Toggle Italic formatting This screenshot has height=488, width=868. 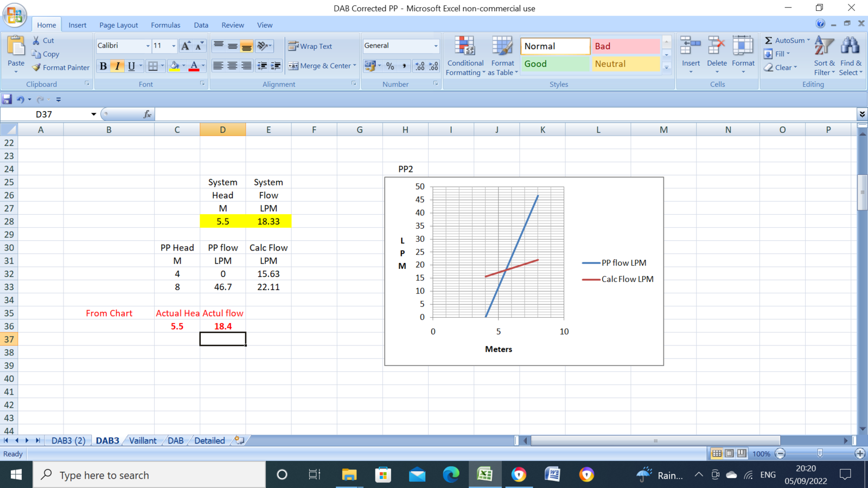pyautogui.click(x=117, y=66)
